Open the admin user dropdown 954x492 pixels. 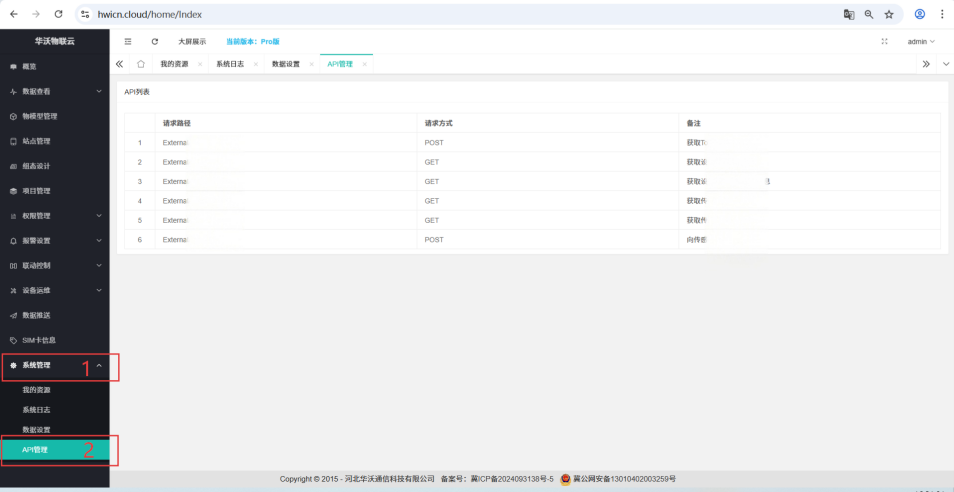pyautogui.click(x=920, y=41)
